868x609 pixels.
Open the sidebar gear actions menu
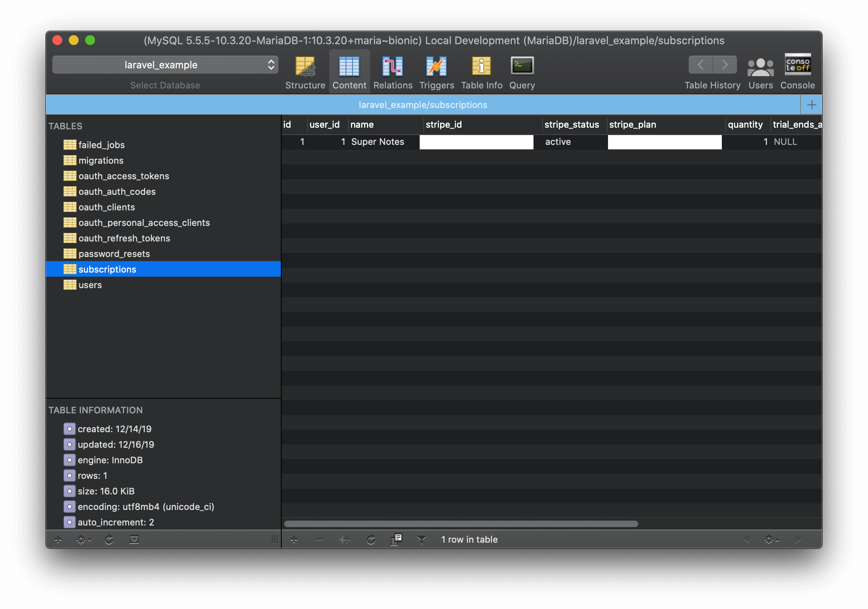point(84,540)
